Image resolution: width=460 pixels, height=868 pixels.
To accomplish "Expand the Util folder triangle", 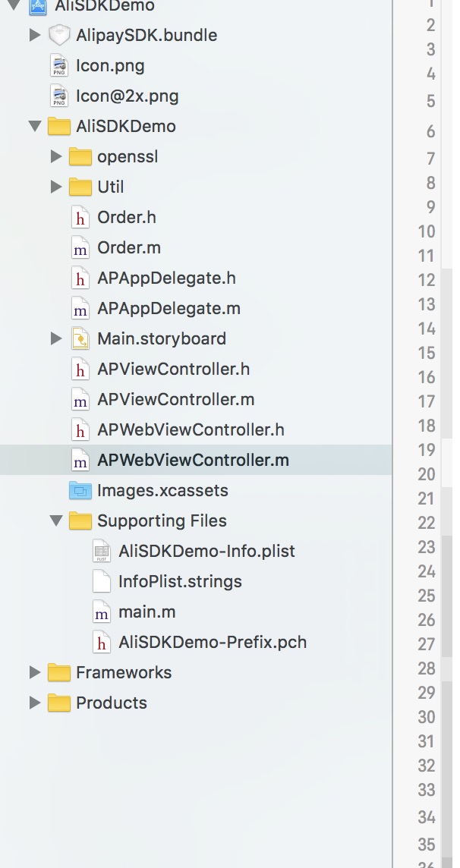I will tap(56, 187).
